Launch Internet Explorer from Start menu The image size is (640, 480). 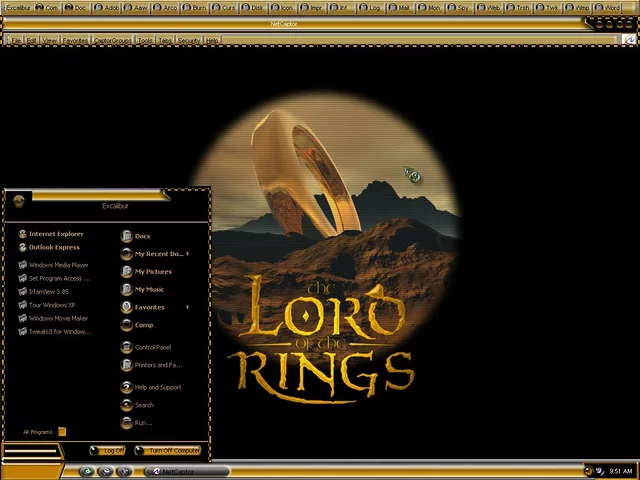[51, 234]
